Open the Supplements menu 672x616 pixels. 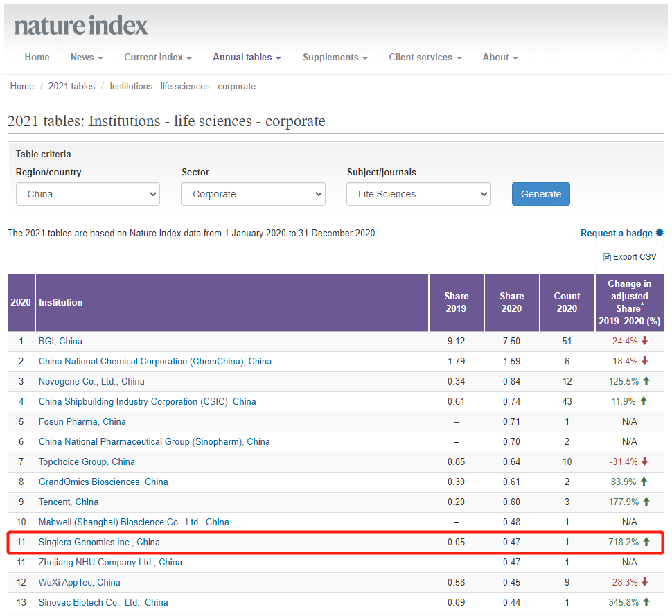[x=335, y=58]
